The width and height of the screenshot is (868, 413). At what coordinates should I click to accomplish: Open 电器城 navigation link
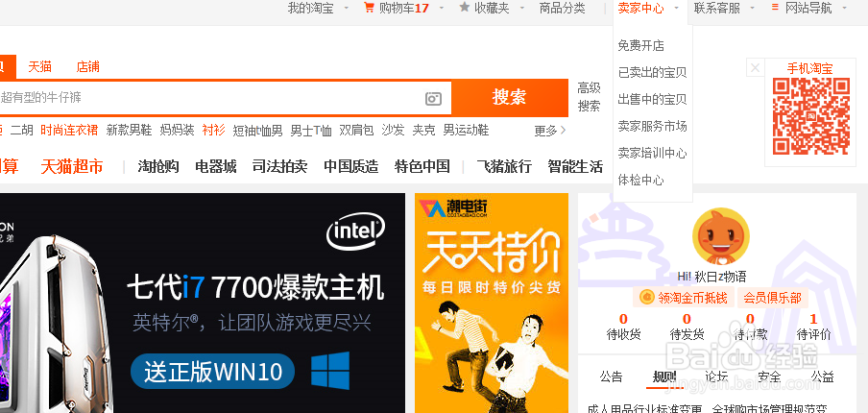coord(216,166)
